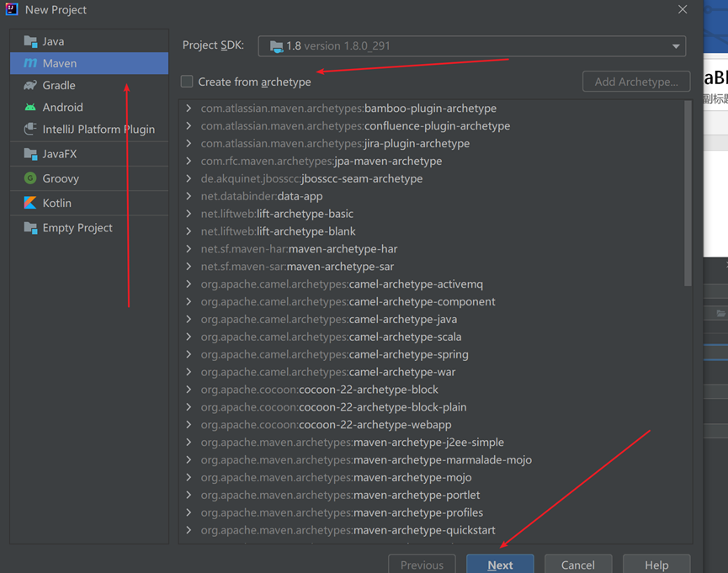Click the Groovy green circle icon
This screenshot has width=728, height=573.
tap(30, 178)
